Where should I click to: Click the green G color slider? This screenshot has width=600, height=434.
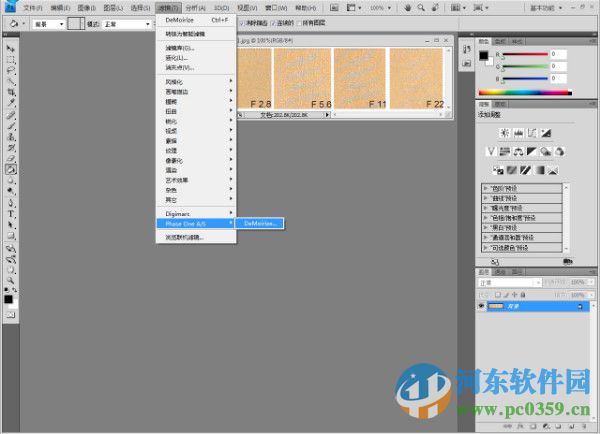[525, 67]
